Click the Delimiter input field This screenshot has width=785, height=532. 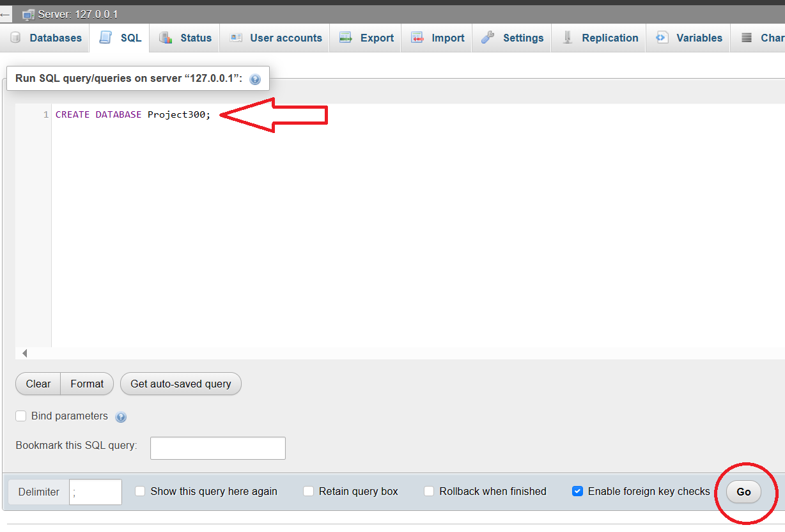tap(95, 492)
